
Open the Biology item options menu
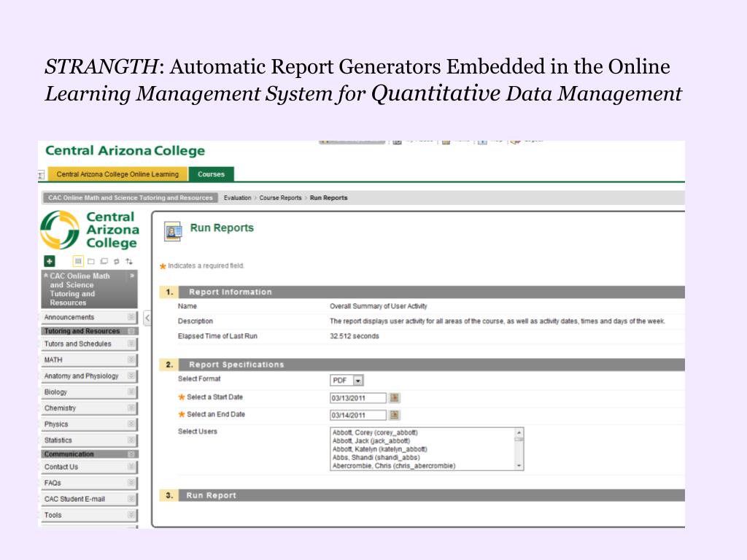[131, 392]
